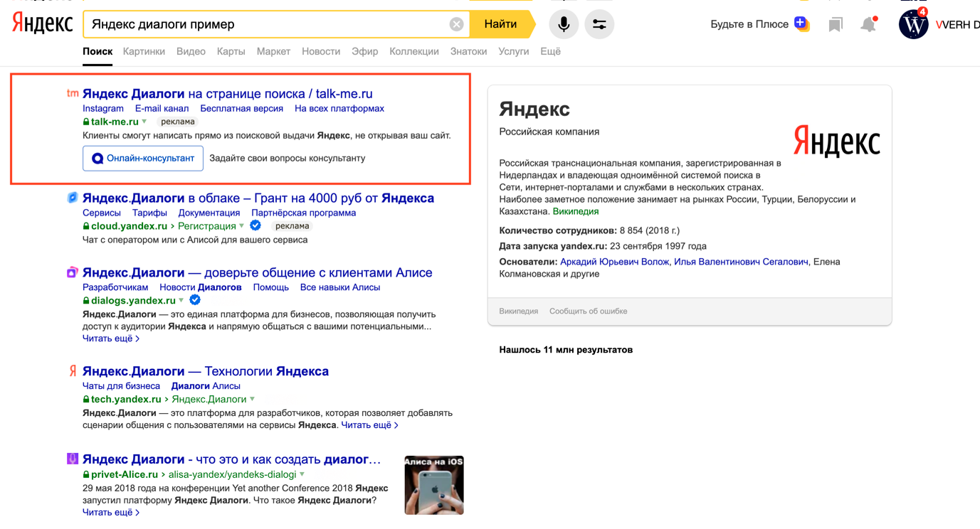The image size is (980, 529).
Task: Click Все навыки Алисы sitelink
Action: click(340, 287)
